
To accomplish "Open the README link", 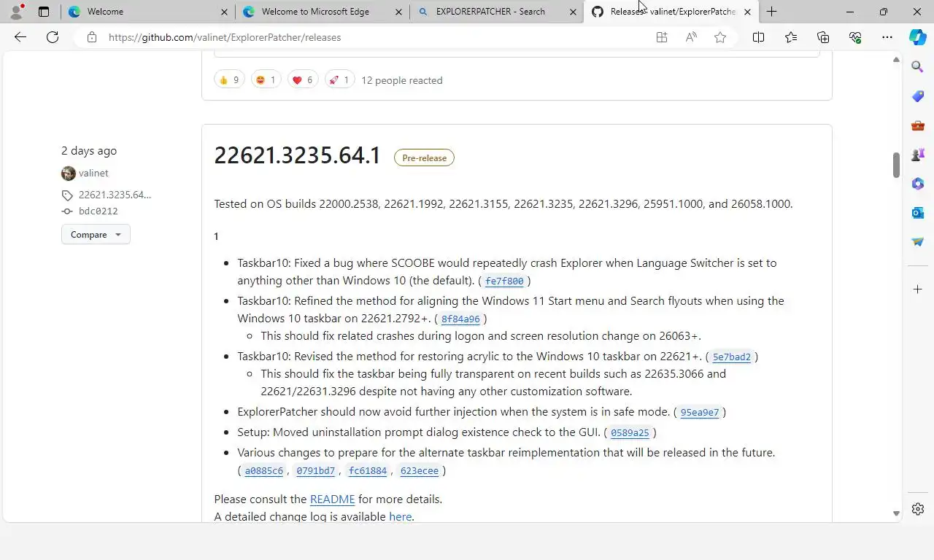I will [332, 499].
